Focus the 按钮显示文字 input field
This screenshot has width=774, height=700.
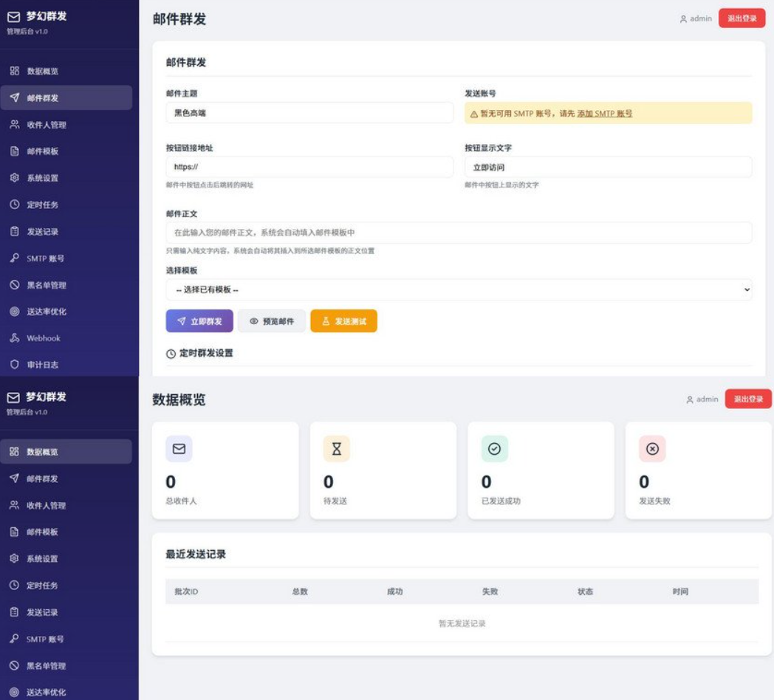tap(608, 167)
